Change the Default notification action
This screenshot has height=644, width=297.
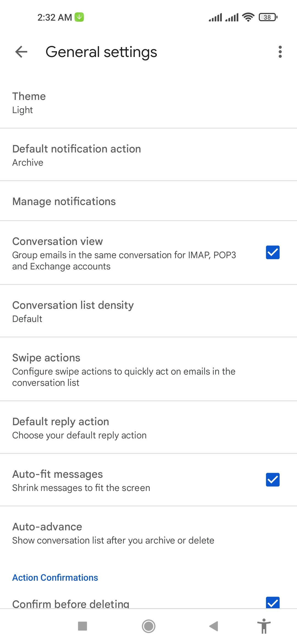[x=148, y=155]
